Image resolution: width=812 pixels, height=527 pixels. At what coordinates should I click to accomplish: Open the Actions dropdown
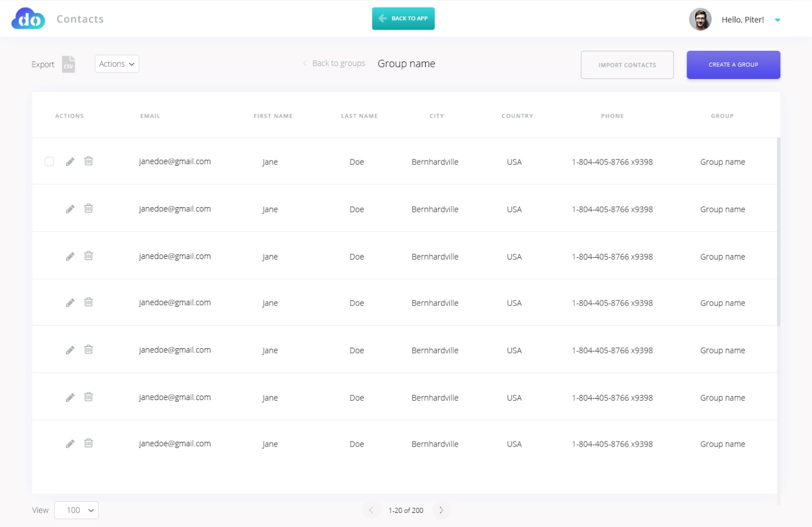pos(117,64)
